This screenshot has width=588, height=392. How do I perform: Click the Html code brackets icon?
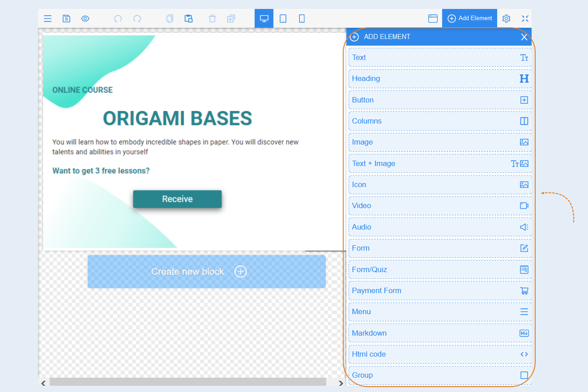524,354
